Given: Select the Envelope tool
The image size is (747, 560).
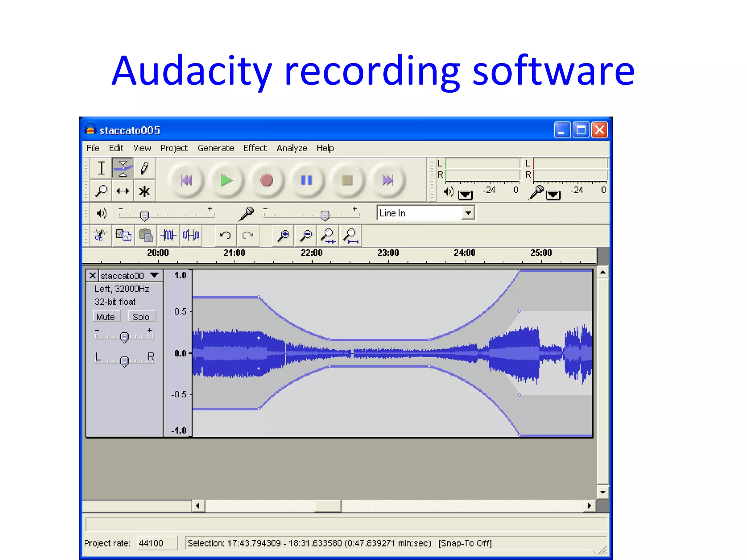Looking at the screenshot, I should click(x=123, y=168).
